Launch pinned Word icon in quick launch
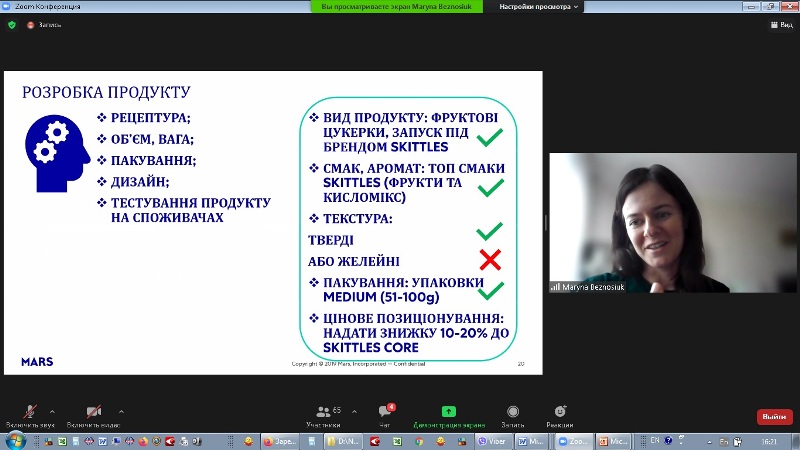This screenshot has height=450, width=800. tap(103, 441)
